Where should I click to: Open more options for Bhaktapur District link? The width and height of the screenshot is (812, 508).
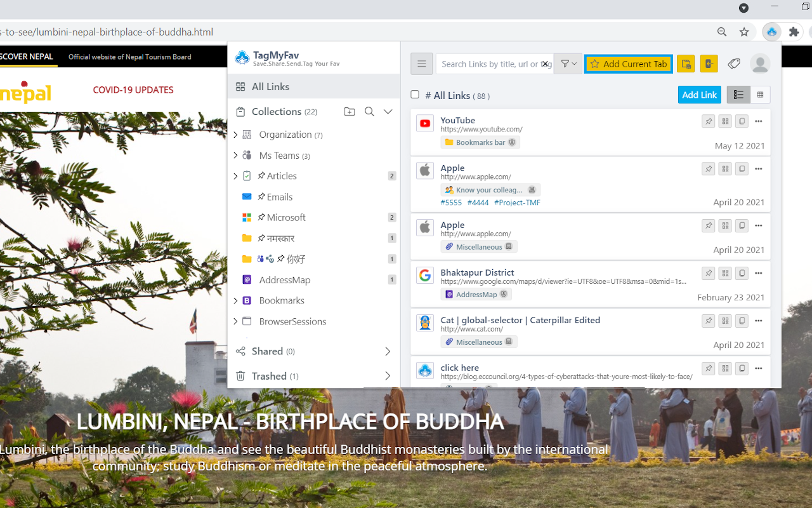click(759, 273)
